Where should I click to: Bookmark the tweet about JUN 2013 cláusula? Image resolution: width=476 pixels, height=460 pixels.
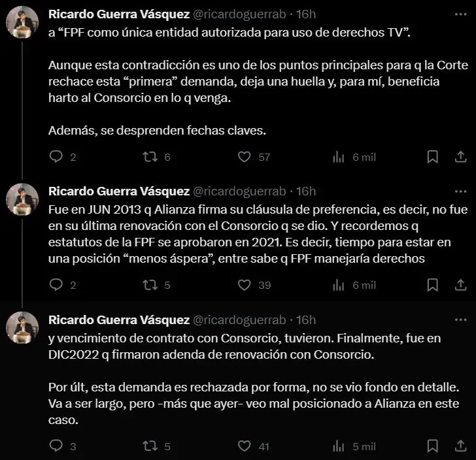pos(432,285)
